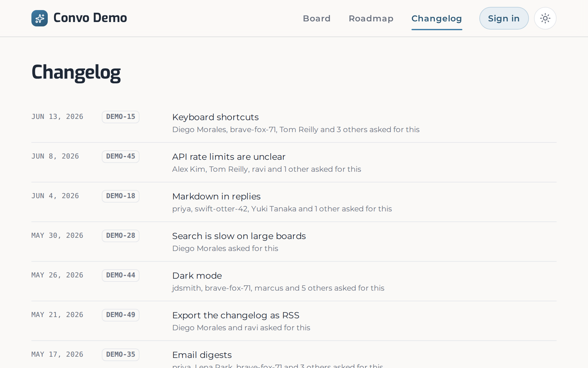Open Search is slow on large boards
This screenshot has width=588, height=368.
pos(239,236)
